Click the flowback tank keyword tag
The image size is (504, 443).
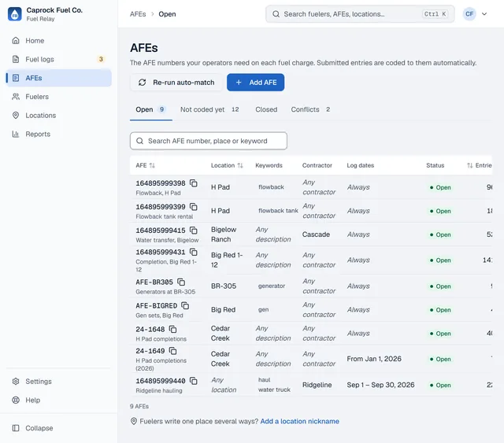tap(278, 211)
